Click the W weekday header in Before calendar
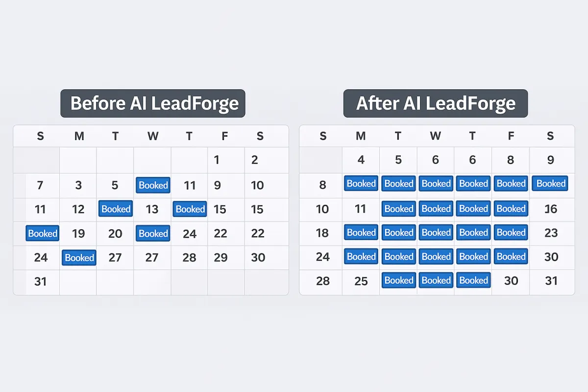The width and height of the screenshot is (588, 392). click(x=153, y=136)
